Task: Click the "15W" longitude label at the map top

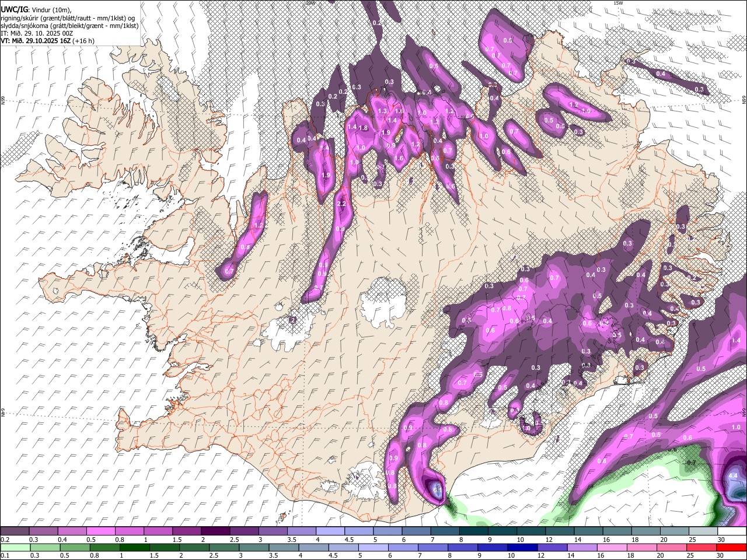Action: tap(618, 2)
